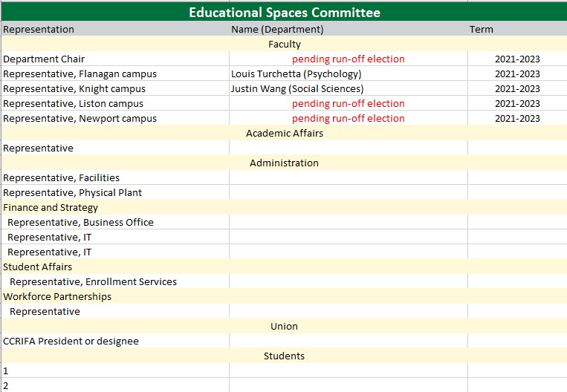
Task: Click the Representative, Business Office cell
Action: click(80, 223)
